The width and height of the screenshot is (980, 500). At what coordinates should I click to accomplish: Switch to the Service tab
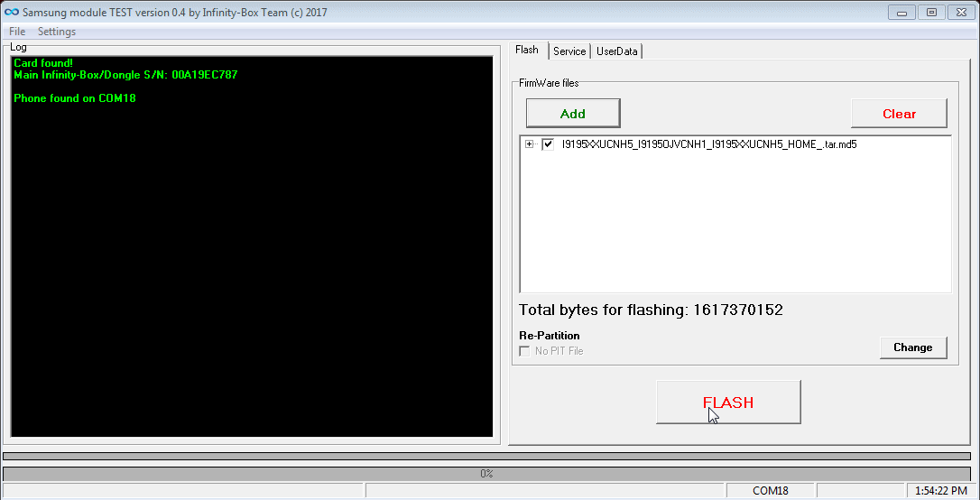pyautogui.click(x=569, y=51)
